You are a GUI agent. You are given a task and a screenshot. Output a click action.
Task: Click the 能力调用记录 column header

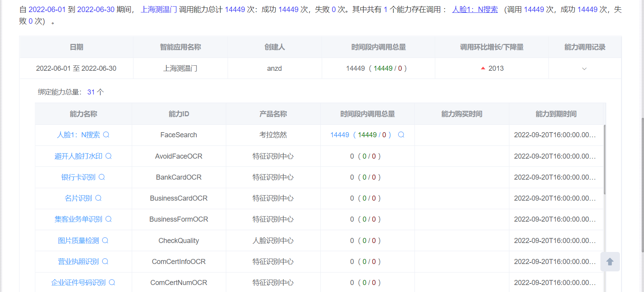point(585,47)
